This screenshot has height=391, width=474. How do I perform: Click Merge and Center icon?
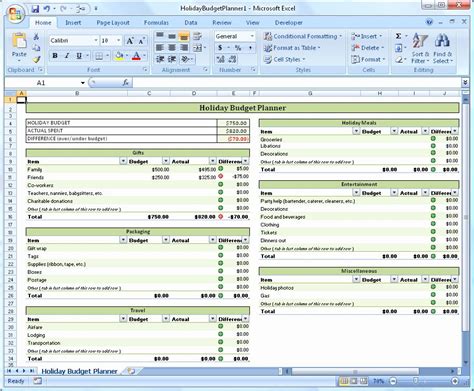(x=197, y=48)
